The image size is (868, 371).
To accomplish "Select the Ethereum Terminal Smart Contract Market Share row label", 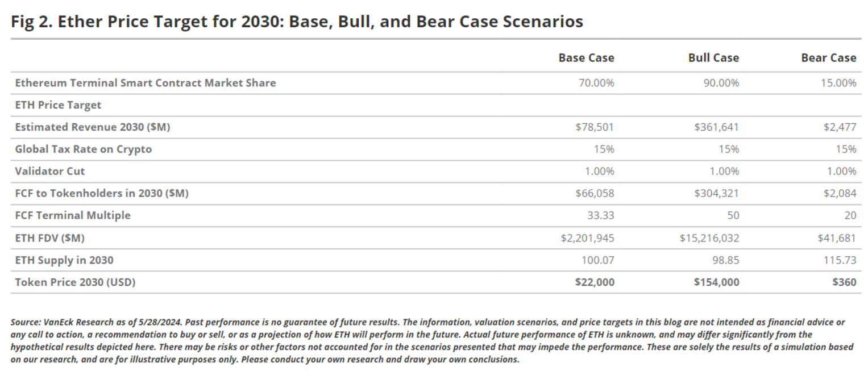I will (x=146, y=83).
